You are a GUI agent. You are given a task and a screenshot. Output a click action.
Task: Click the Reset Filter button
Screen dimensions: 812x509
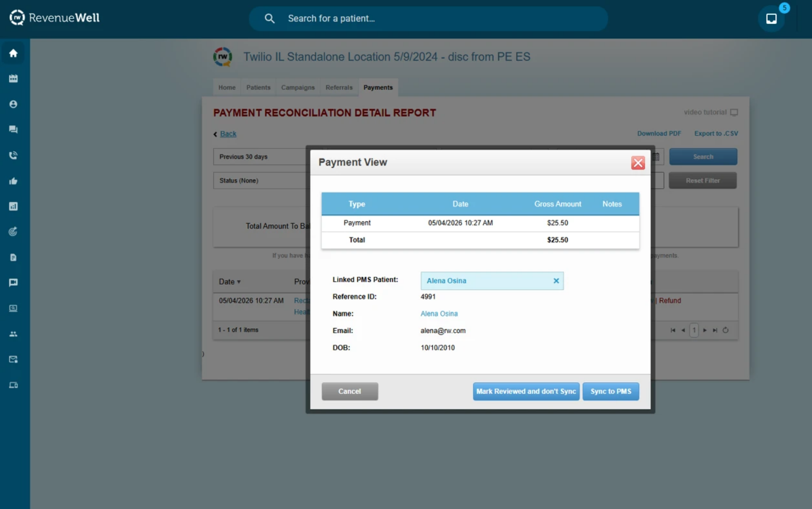[x=702, y=181]
